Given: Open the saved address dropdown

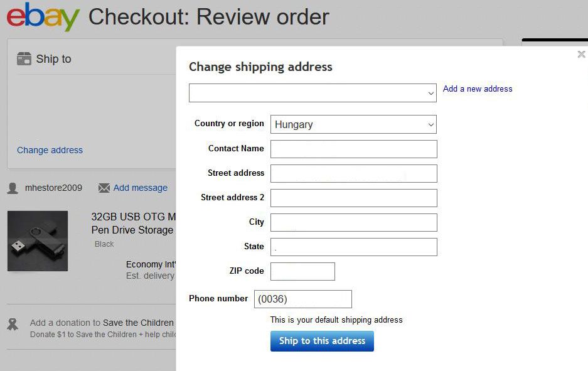Looking at the screenshot, I should [x=313, y=93].
